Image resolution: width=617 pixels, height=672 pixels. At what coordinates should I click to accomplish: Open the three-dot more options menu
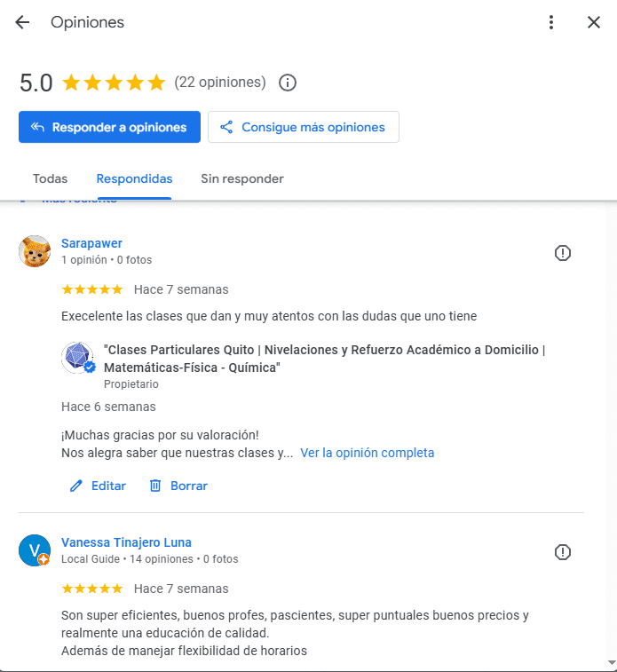(x=551, y=23)
